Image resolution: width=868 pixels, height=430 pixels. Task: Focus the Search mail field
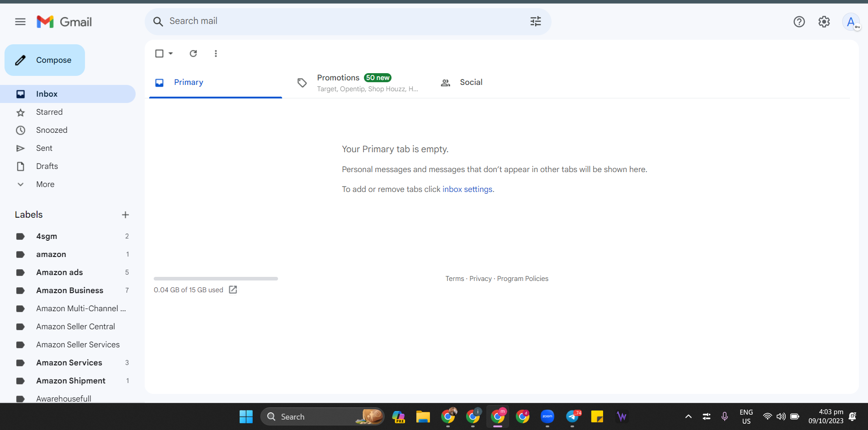point(348,21)
